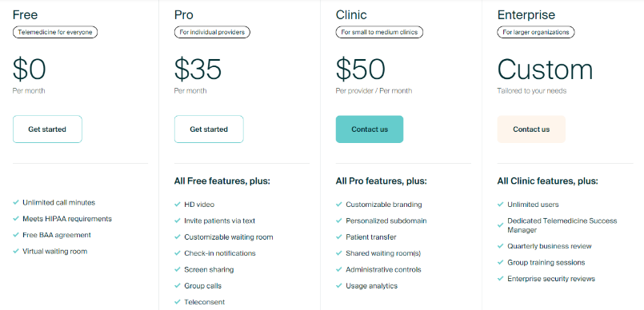Click checkmark next to Free BAA agreement

pos(16,235)
